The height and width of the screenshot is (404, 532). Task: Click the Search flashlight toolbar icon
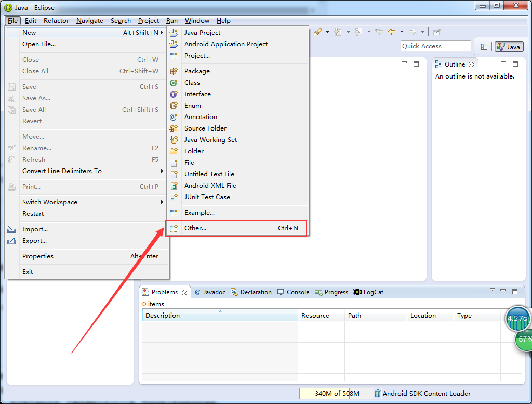317,32
